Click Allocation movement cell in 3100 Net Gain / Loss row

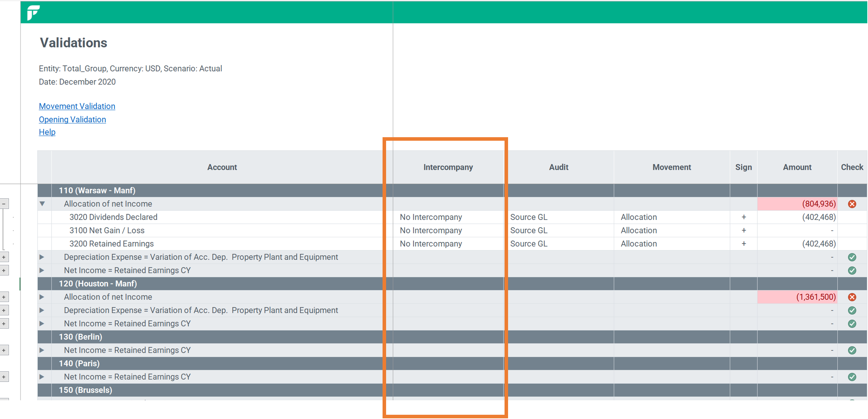tap(672, 231)
